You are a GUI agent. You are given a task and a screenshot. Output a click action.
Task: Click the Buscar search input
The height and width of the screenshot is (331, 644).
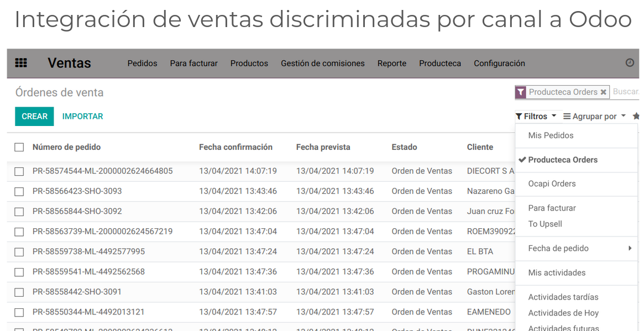point(626,92)
